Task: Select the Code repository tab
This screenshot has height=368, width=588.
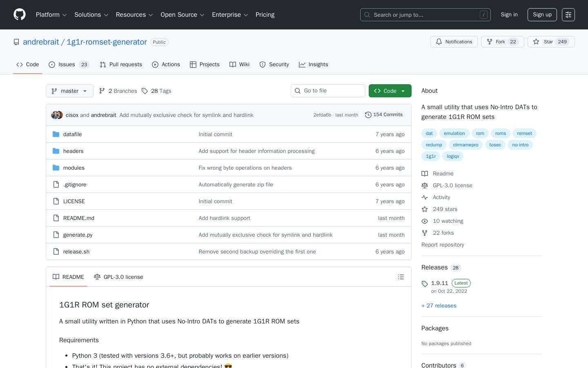Action: tap(27, 65)
